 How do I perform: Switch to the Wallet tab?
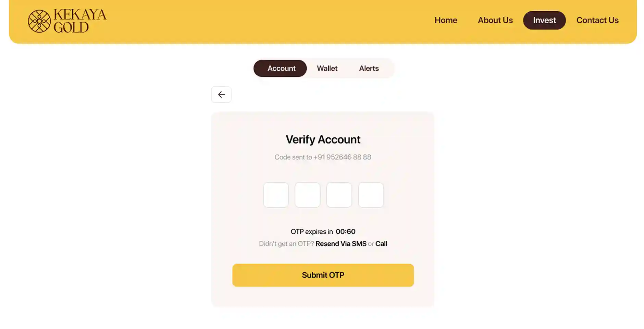click(x=327, y=68)
